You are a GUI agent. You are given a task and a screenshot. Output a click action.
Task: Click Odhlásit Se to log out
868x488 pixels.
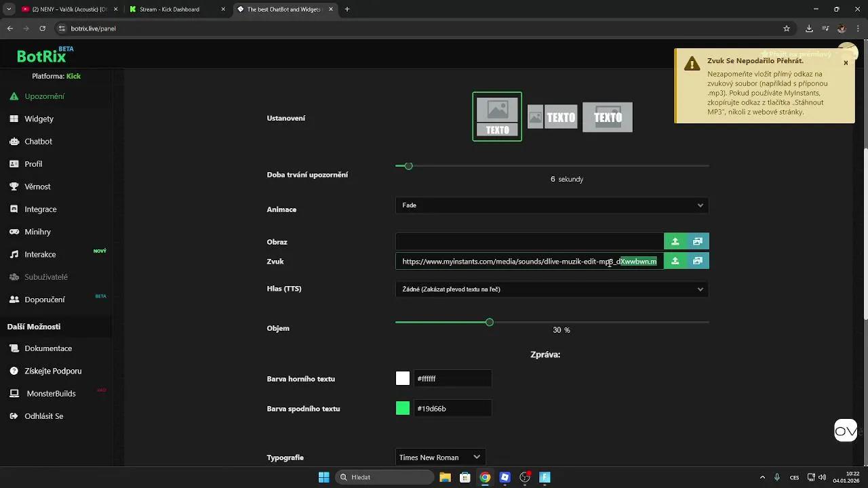(x=43, y=416)
